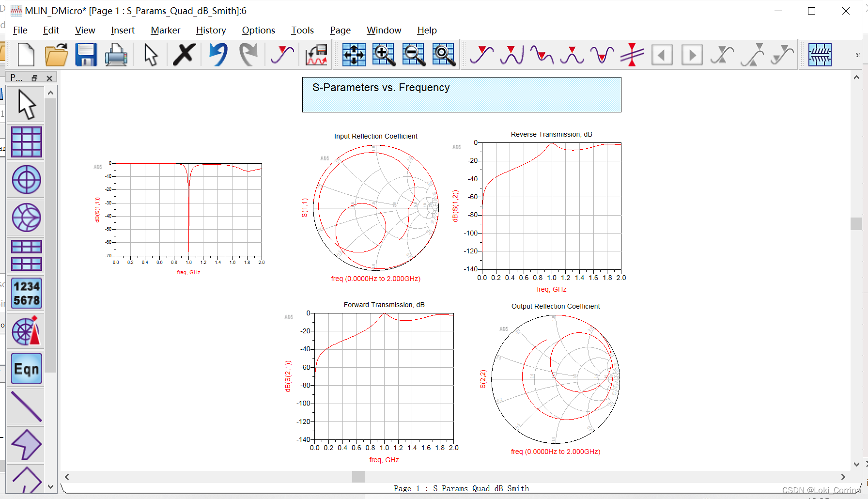
Task: Close the palette panel
Action: tap(49, 78)
